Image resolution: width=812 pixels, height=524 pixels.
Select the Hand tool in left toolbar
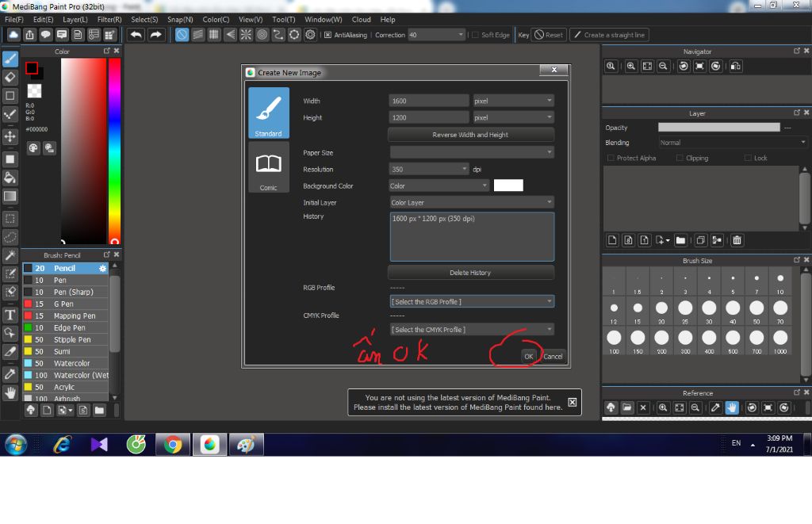click(x=10, y=393)
